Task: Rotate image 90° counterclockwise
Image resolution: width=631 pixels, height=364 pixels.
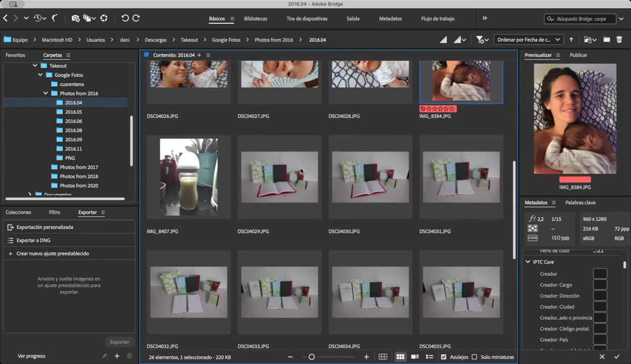Action: click(125, 18)
